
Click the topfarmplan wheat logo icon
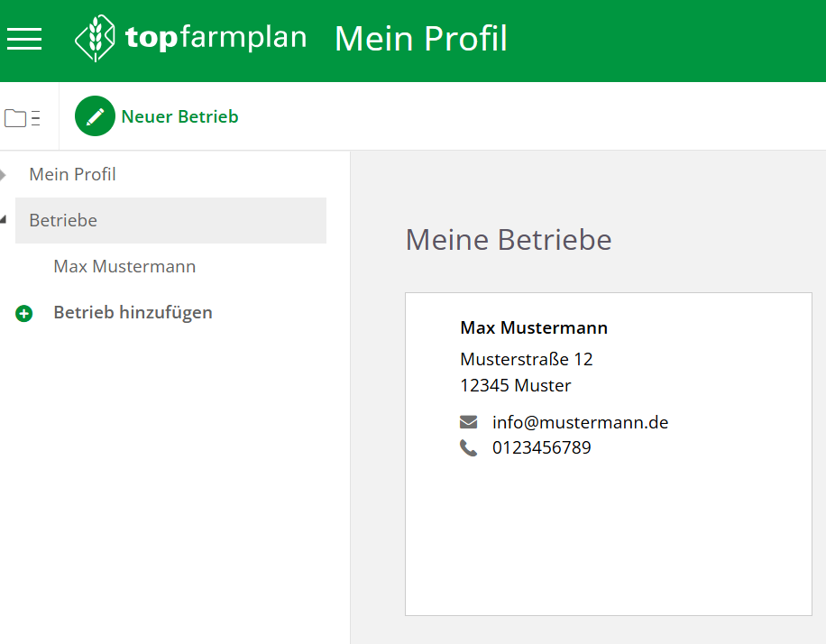(95, 39)
